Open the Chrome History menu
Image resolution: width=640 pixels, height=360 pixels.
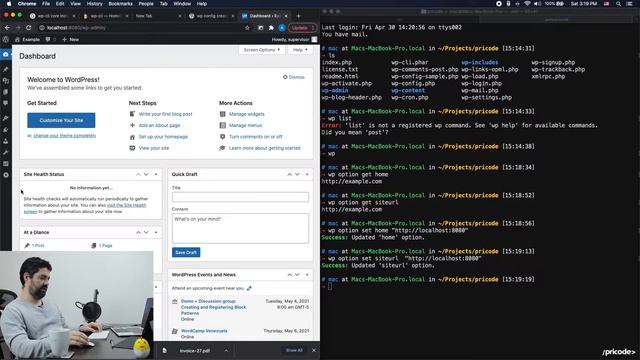pos(94,4)
